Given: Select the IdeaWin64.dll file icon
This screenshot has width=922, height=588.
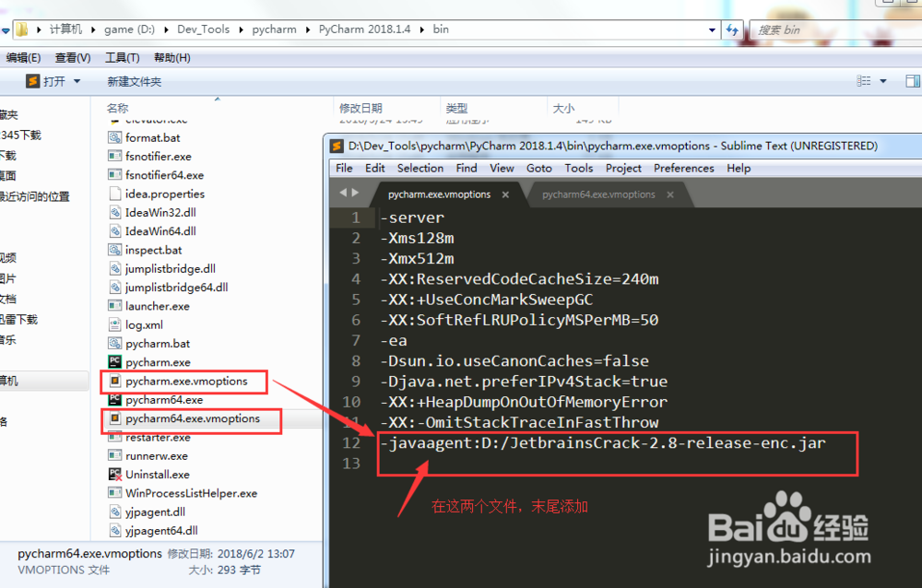Looking at the screenshot, I should (x=114, y=231).
